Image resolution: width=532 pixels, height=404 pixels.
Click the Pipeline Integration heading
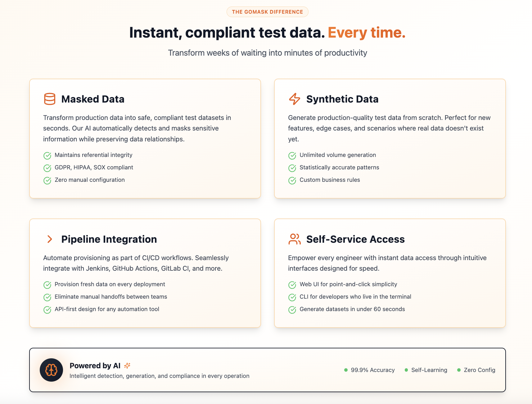click(109, 239)
